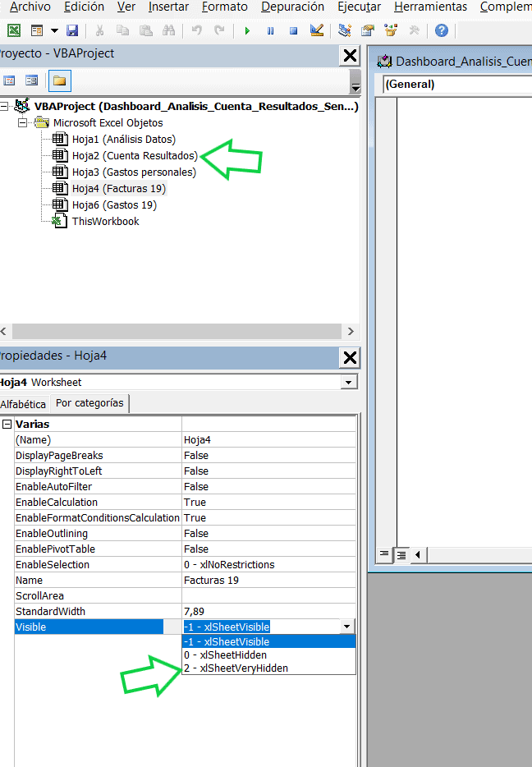Open the Help question mark icon

point(442,31)
